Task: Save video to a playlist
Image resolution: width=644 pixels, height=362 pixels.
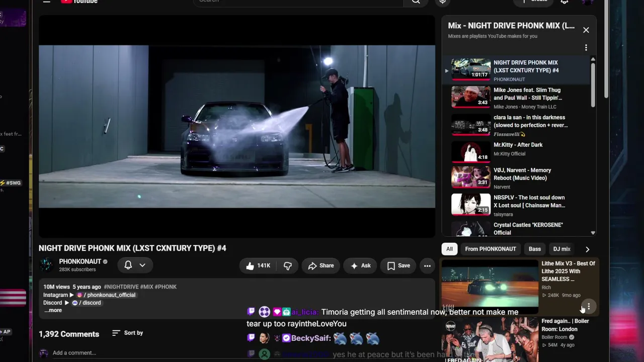Action: coord(398,266)
